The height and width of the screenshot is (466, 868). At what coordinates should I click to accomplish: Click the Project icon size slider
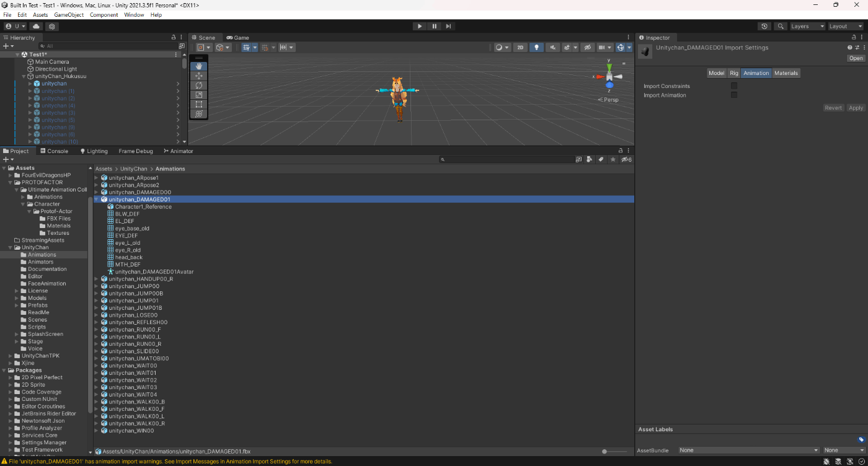pyautogui.click(x=605, y=452)
